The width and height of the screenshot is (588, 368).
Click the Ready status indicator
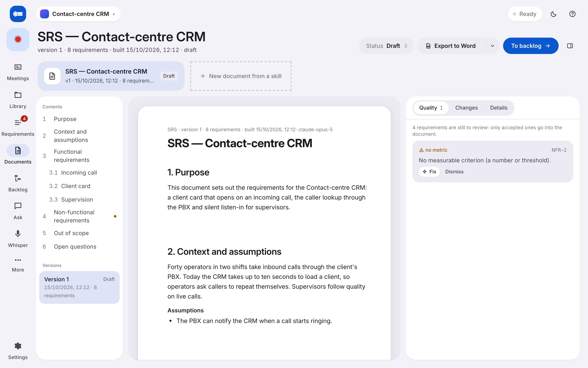pos(525,14)
